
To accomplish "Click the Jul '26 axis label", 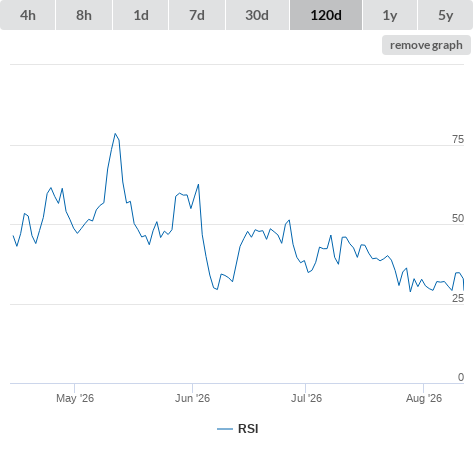I will pyautogui.click(x=306, y=398).
